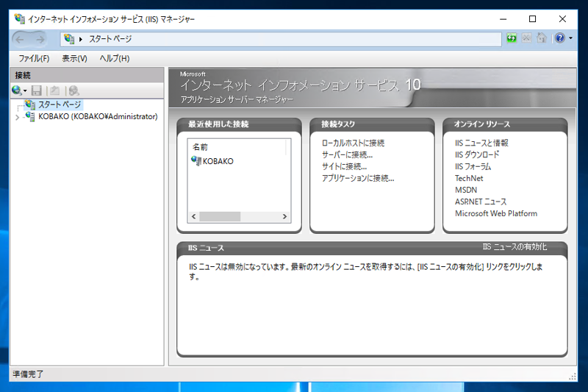Open the TechNet link
Screen dimensions: 588x392
(x=469, y=178)
